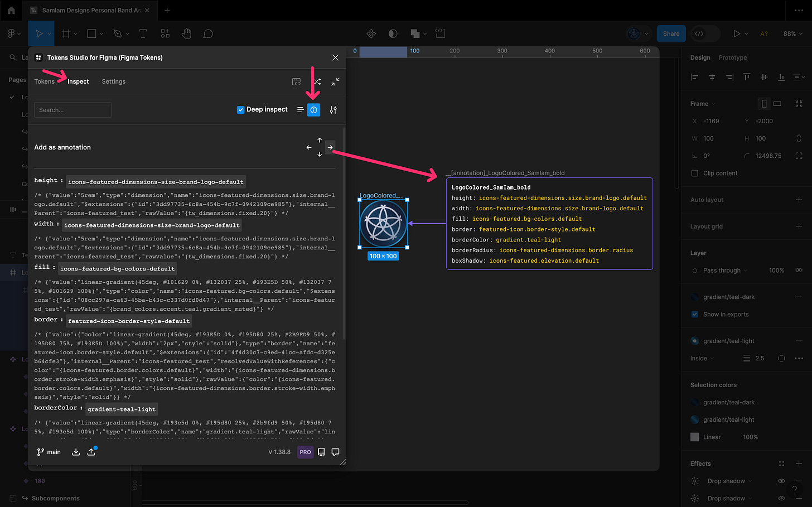
Task: Pull tokens with the download icon
Action: (x=76, y=452)
